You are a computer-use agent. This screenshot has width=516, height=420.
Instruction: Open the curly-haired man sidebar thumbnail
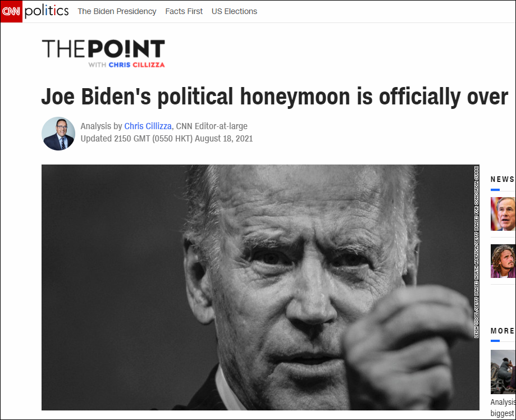click(503, 261)
